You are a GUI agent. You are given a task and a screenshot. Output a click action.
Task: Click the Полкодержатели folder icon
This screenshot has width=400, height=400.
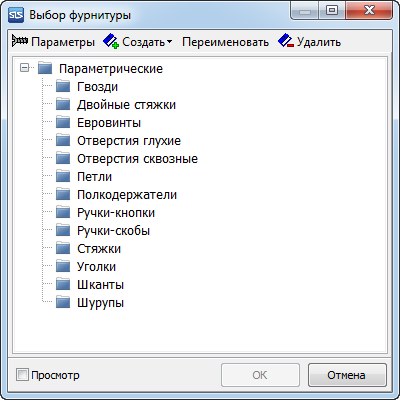[63, 194]
